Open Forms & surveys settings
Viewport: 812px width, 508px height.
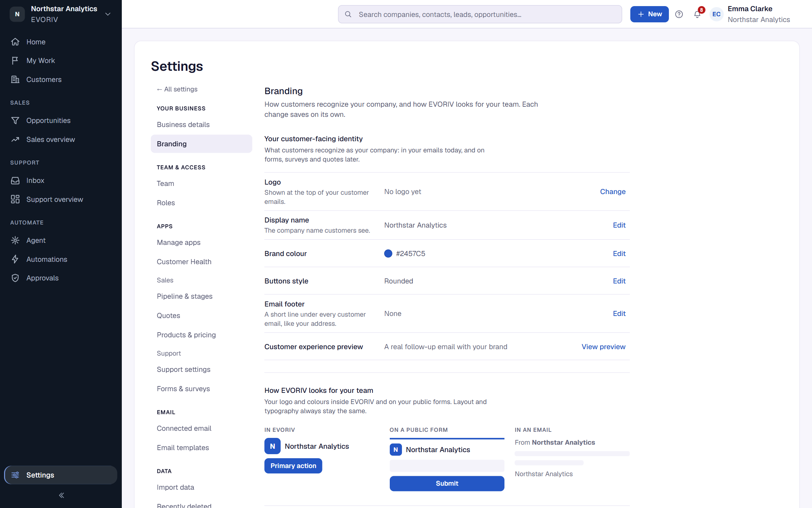click(201, 389)
